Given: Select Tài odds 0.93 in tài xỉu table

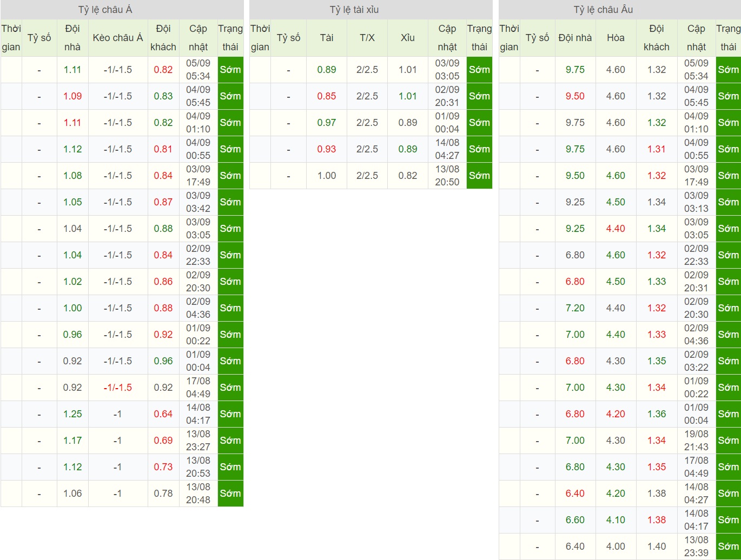Looking at the screenshot, I should (x=327, y=149).
